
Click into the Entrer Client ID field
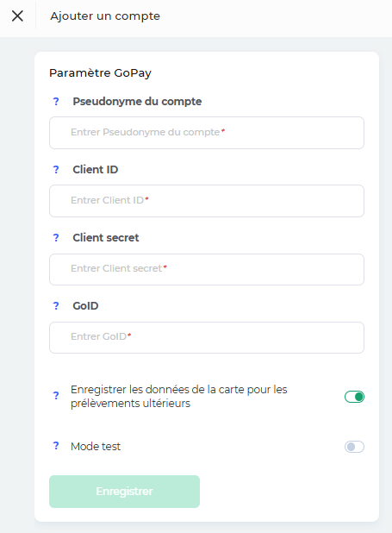pos(207,201)
